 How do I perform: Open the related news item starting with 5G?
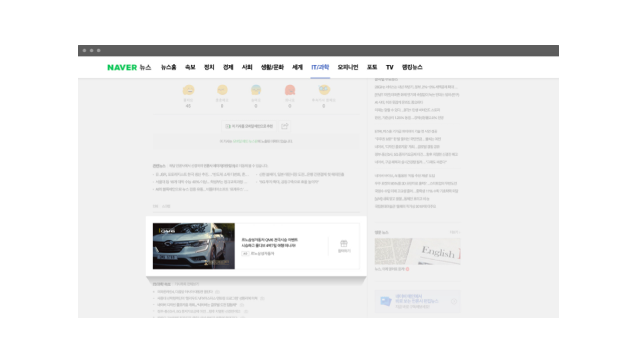pyautogui.click(x=289, y=182)
